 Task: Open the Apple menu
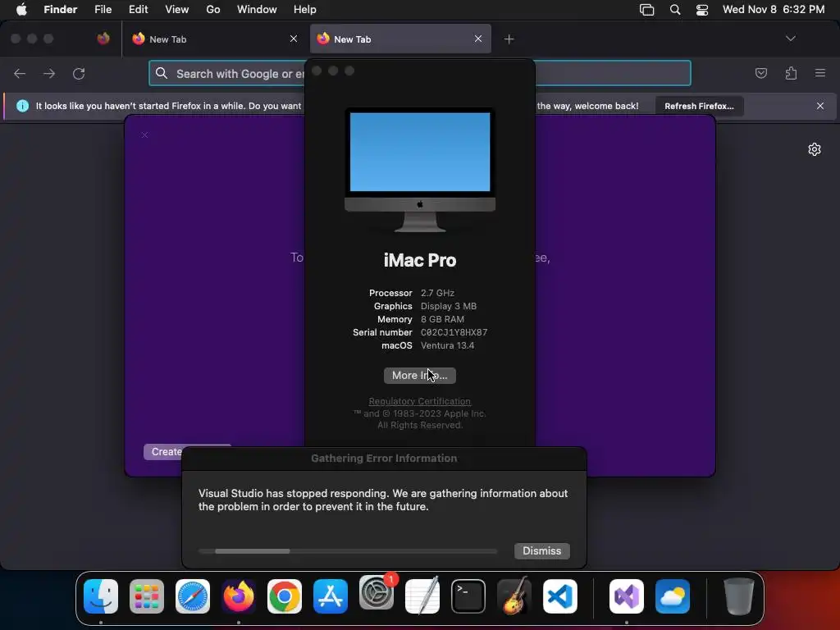coord(21,10)
